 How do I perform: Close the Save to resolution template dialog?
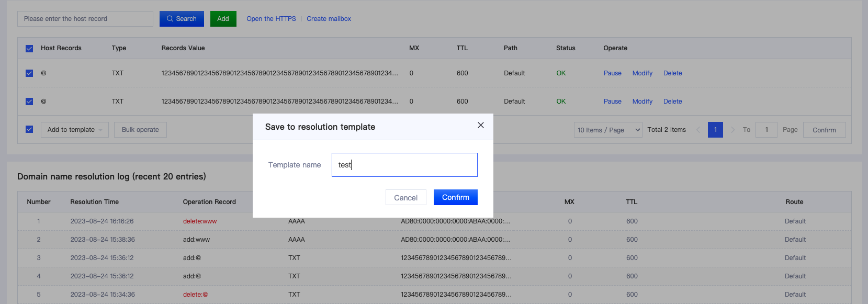[481, 125]
